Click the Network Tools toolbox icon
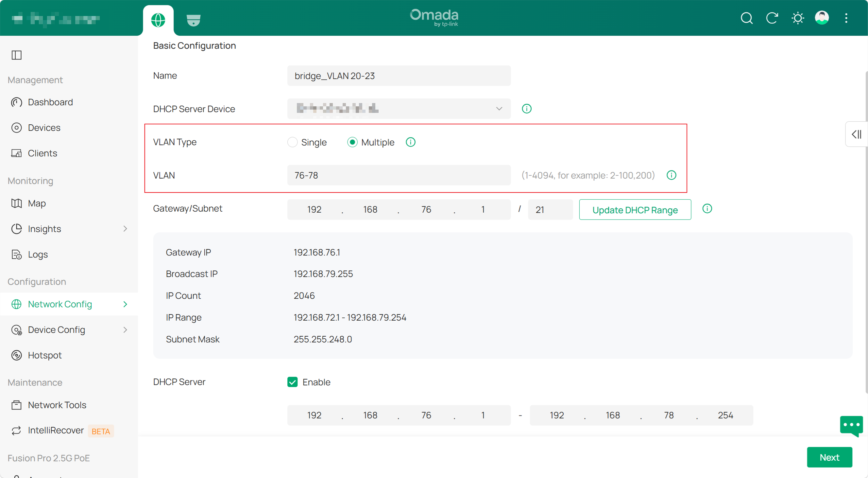The image size is (868, 478). [17, 405]
